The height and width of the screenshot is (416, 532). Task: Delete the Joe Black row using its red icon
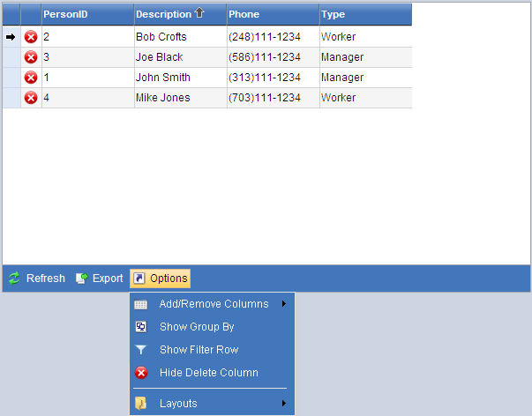click(31, 57)
